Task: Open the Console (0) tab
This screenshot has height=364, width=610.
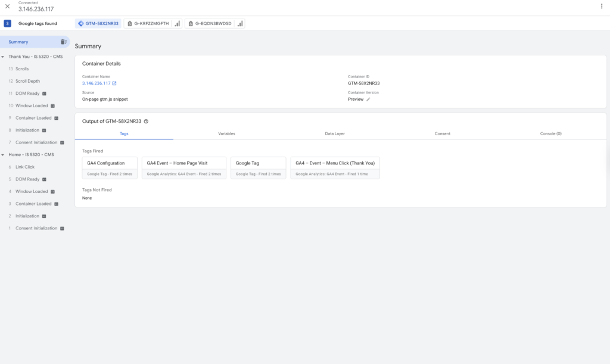Action: pyautogui.click(x=550, y=133)
